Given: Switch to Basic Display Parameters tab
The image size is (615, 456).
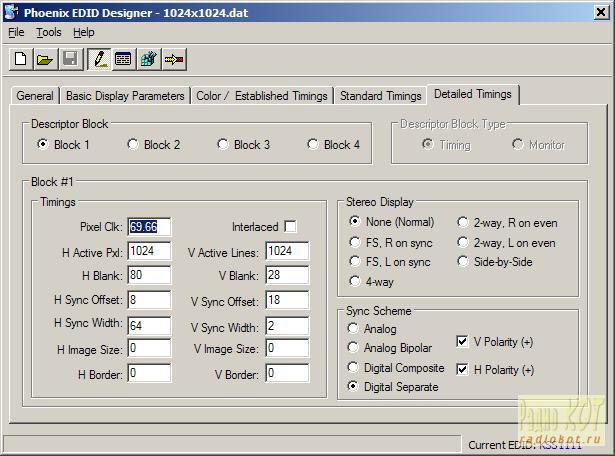Looking at the screenshot, I should pyautogui.click(x=125, y=96).
